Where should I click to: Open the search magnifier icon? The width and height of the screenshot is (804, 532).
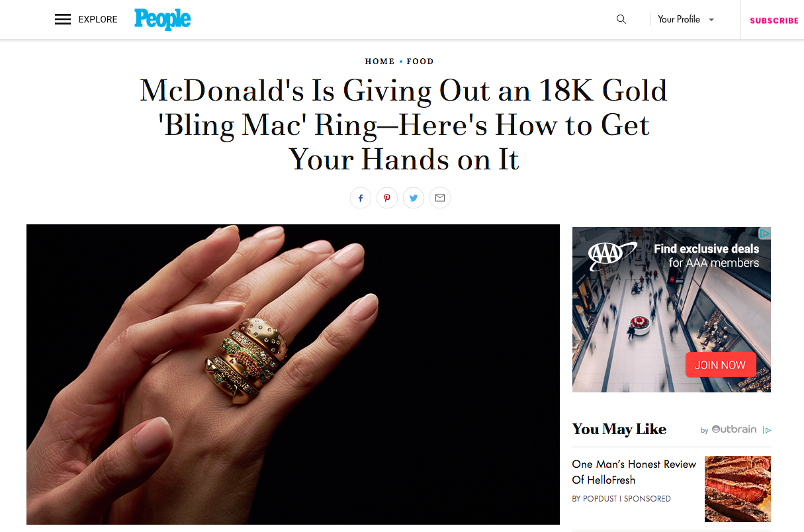tap(621, 19)
